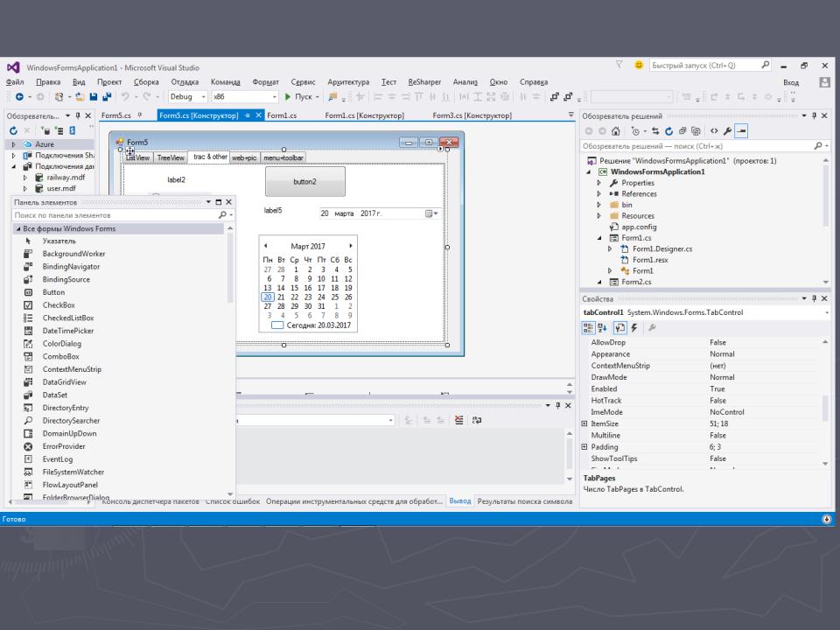Image resolution: width=840 pixels, height=630 pixels.
Task: Expand the References node in Solution Explorer
Action: click(x=598, y=194)
